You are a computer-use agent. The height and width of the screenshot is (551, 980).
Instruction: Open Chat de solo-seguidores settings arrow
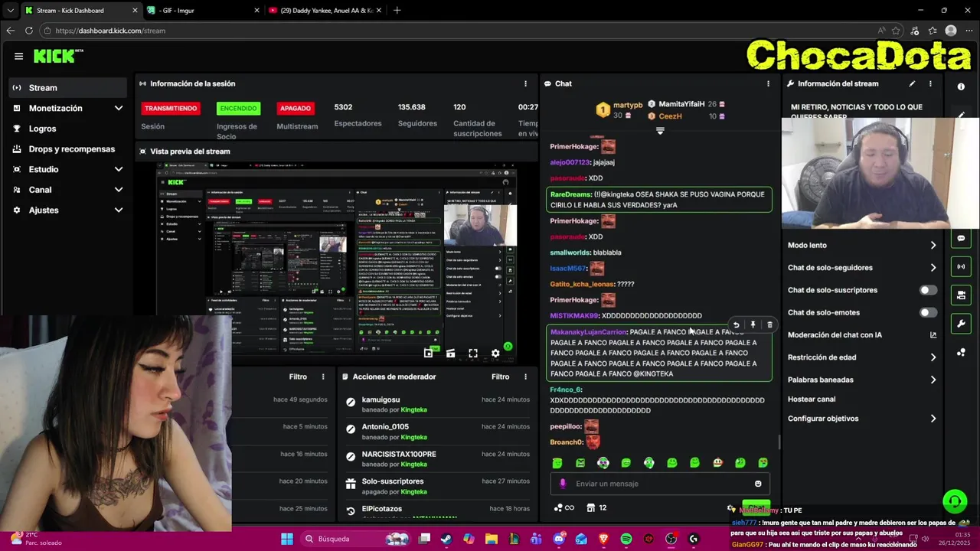tap(933, 268)
